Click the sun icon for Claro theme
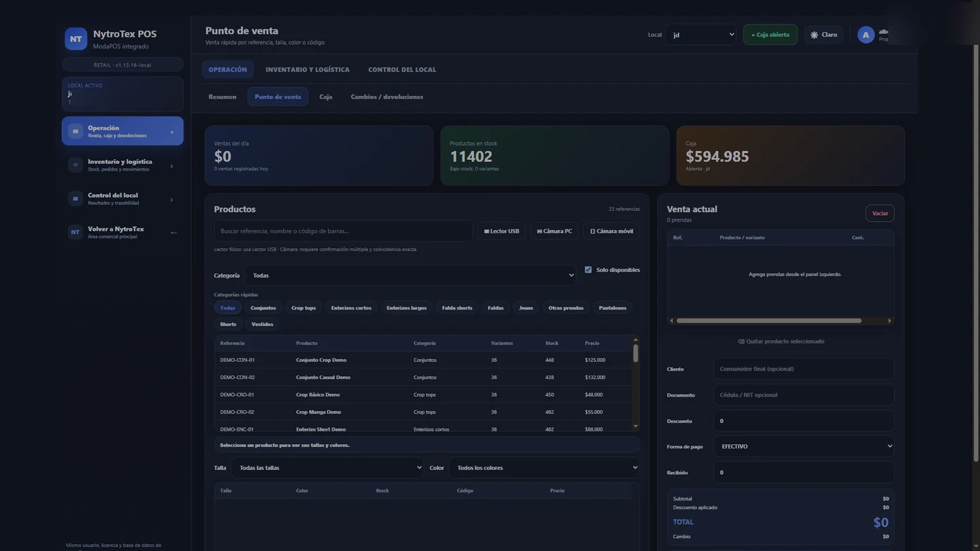This screenshot has height=551, width=980. (x=814, y=35)
